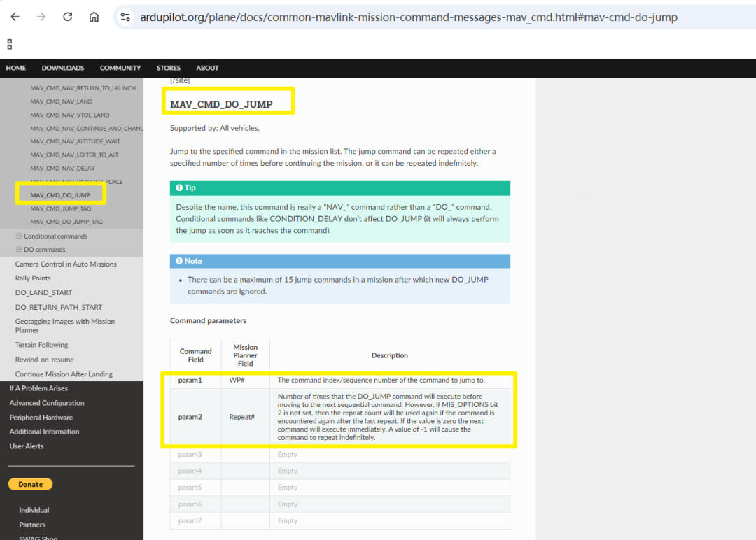Screen dimensions: 756x540
Task: Click the Individual link under Donate
Action: point(34,510)
